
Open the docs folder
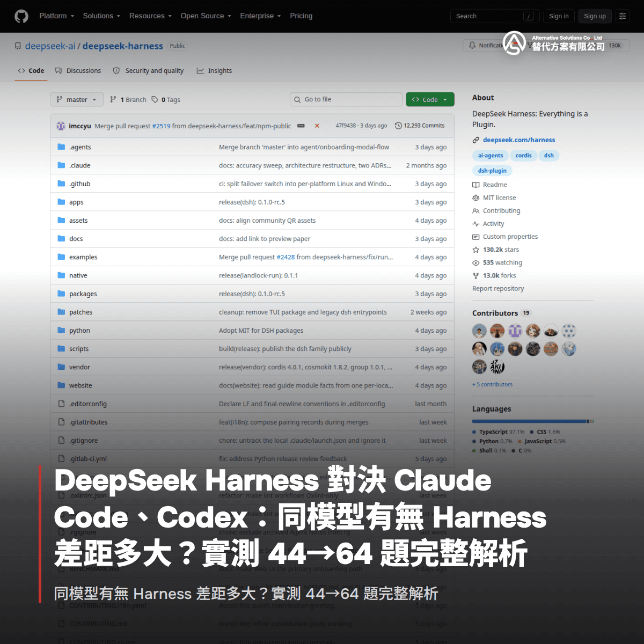(76, 239)
